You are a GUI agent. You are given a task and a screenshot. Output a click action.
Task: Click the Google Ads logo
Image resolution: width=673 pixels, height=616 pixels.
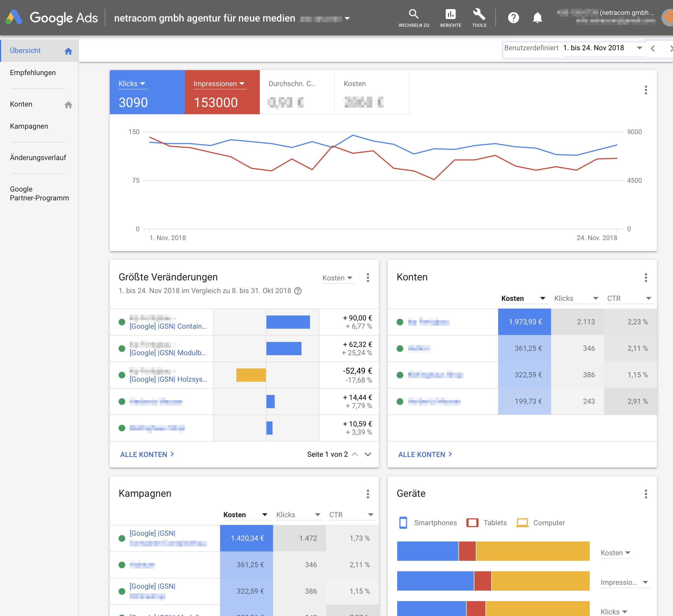click(52, 17)
